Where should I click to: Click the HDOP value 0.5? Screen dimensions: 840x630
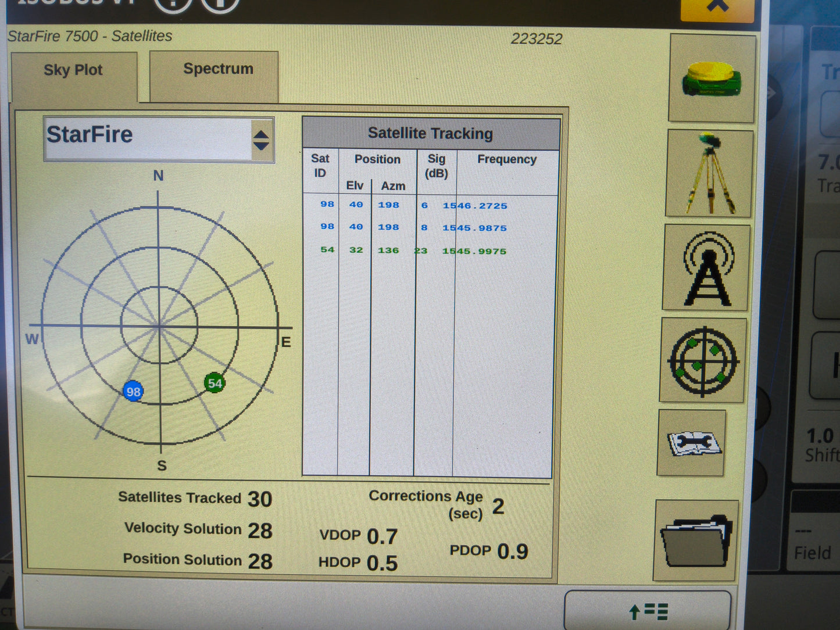383,563
